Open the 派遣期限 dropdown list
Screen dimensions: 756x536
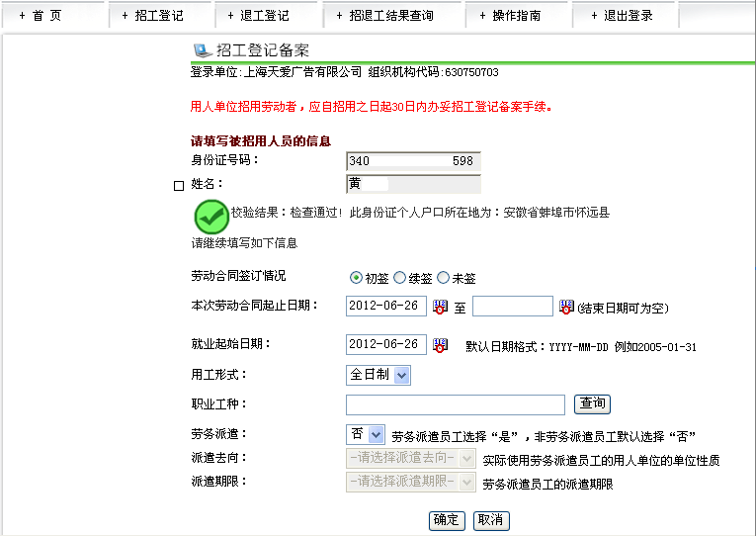[411, 482]
